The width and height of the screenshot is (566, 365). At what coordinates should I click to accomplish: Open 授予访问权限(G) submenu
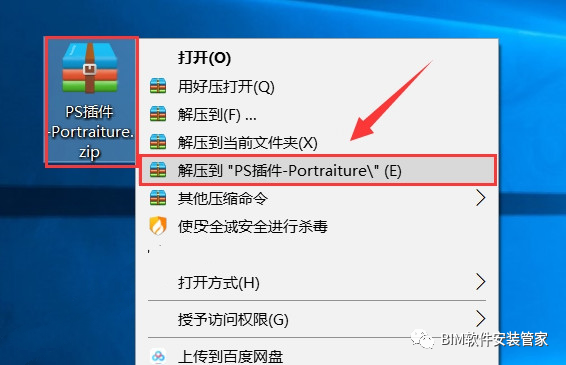click(x=318, y=319)
